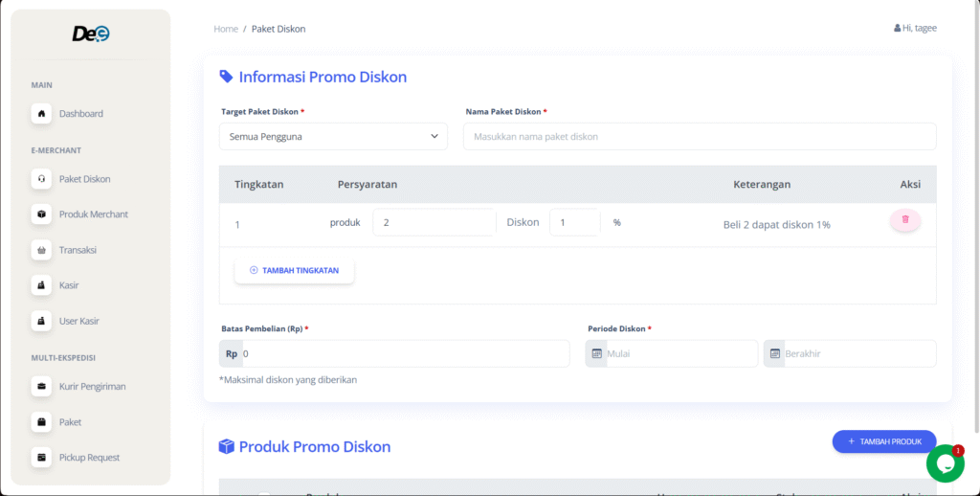The width and height of the screenshot is (980, 496).
Task: Open the Berakhir end date picker
Action: 858,353
